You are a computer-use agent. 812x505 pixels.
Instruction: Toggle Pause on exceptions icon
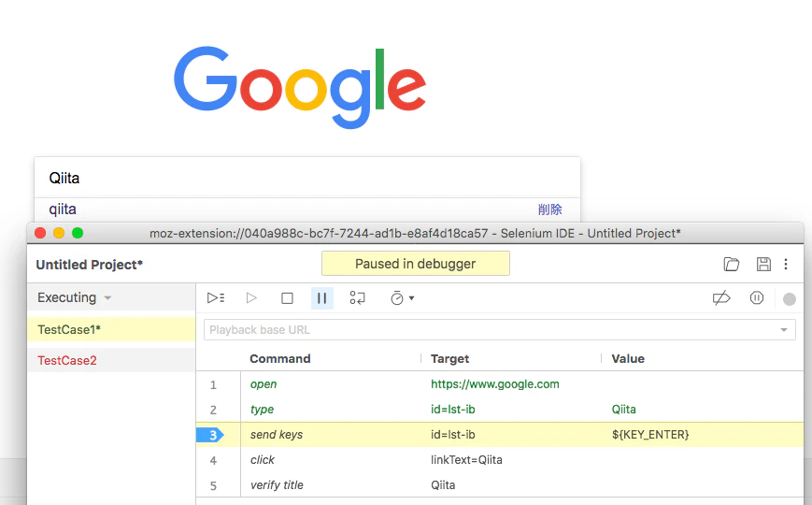(x=757, y=298)
